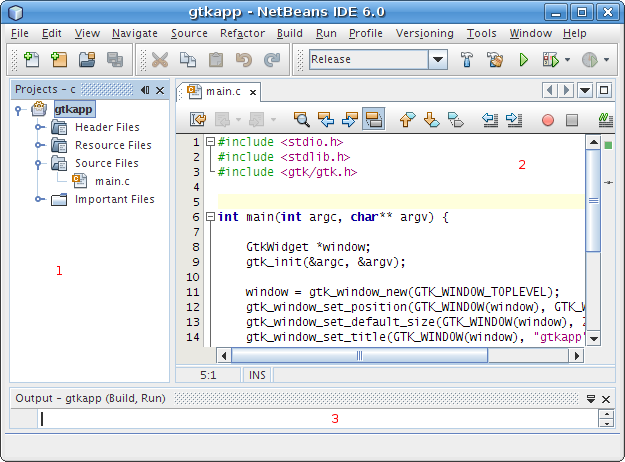Select the Header Files folder
Screen dimensions: 625x462
click(x=107, y=127)
